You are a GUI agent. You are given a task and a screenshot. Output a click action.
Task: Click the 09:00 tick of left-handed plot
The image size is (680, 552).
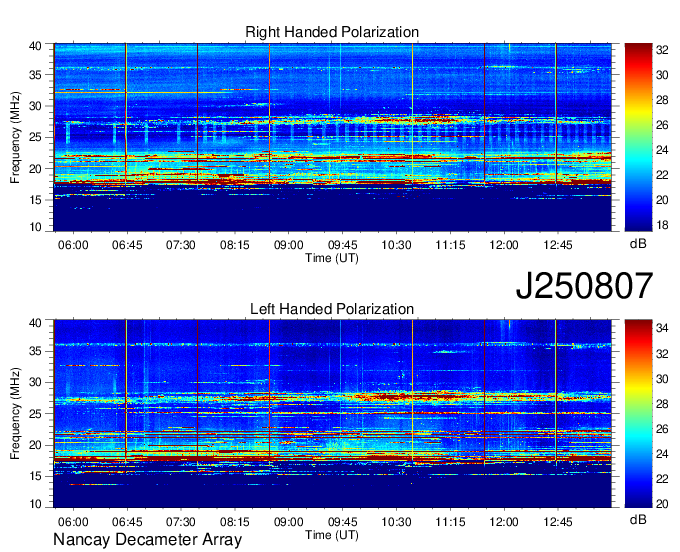point(288,522)
